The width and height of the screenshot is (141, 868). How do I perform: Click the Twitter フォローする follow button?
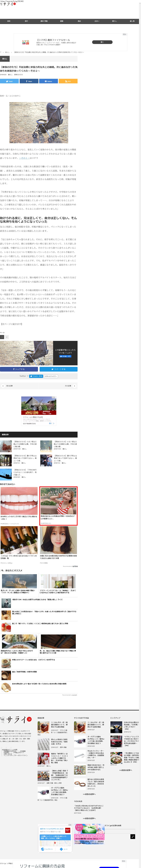pos(36,376)
